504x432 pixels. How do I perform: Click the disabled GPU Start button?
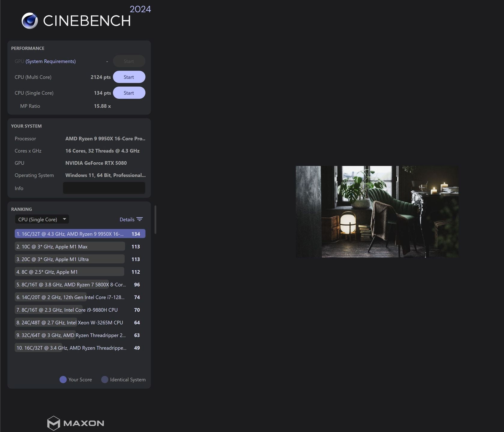point(129,61)
